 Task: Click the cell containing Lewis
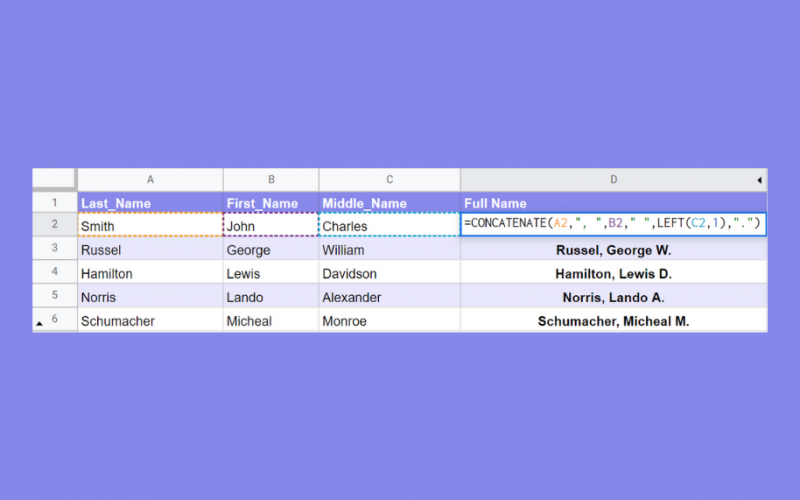coord(271,272)
